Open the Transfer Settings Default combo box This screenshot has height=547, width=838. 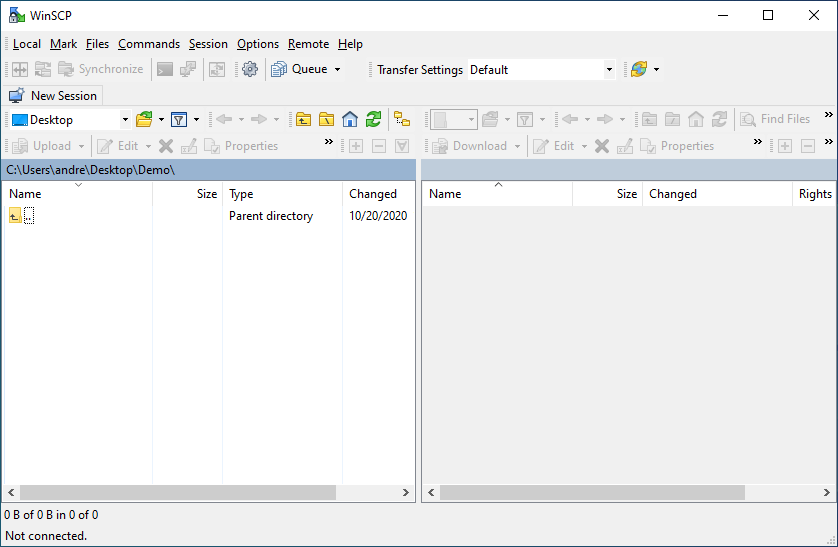tap(541, 69)
